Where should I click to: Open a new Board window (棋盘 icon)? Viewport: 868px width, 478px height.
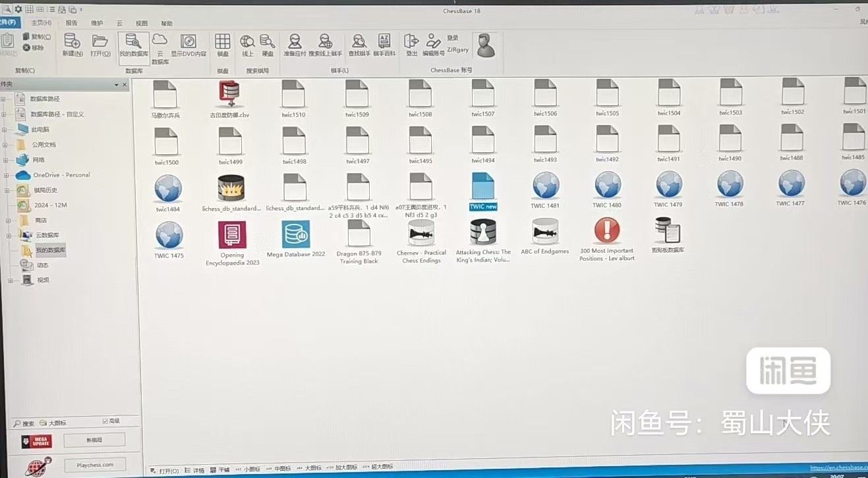pyautogui.click(x=223, y=45)
